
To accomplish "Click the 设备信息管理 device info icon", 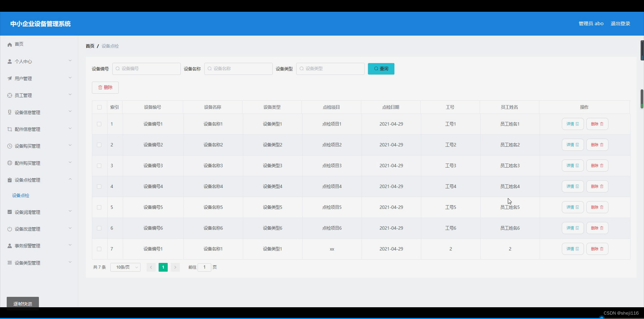I will pos(9,112).
